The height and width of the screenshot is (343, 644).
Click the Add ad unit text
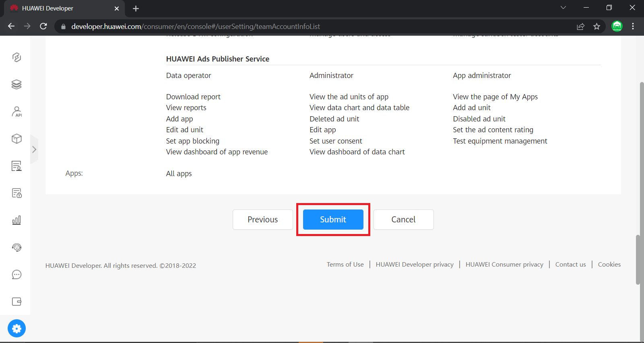tap(472, 107)
